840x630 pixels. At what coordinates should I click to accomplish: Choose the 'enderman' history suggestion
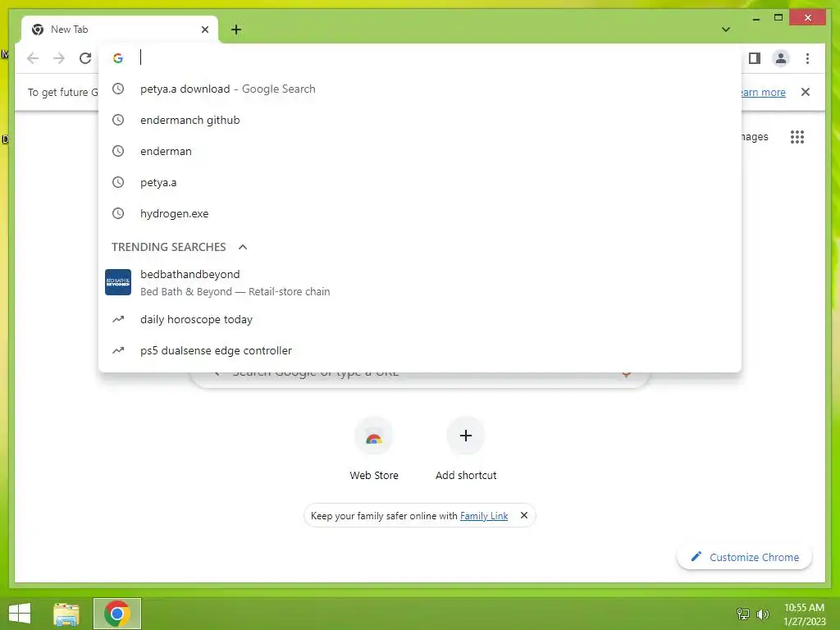[x=420, y=151]
